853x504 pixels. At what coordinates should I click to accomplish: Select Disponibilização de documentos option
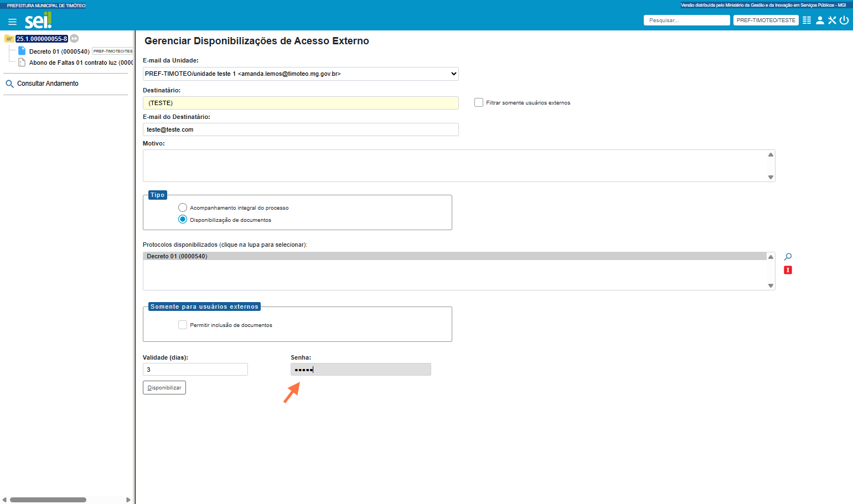coord(183,220)
